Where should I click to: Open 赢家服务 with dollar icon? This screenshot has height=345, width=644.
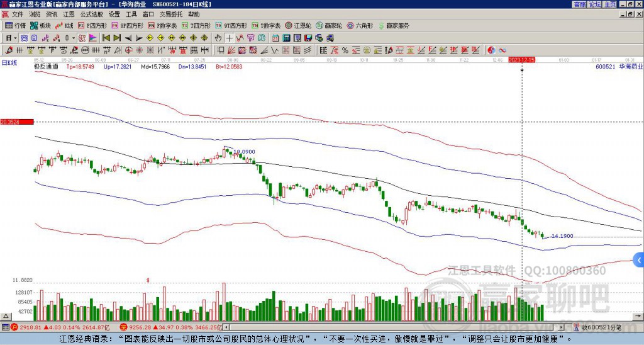tap(394, 25)
